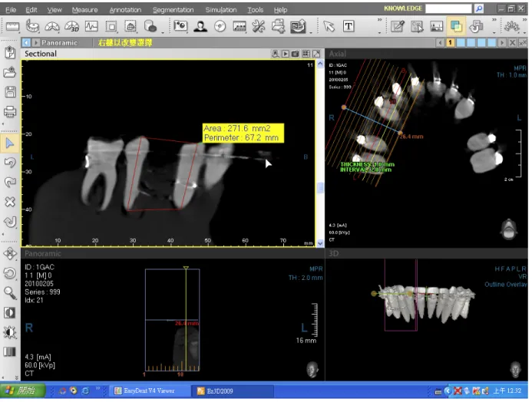The image size is (532, 402).
Task: Select the 3D volume ROI tool
Action: 131,26
